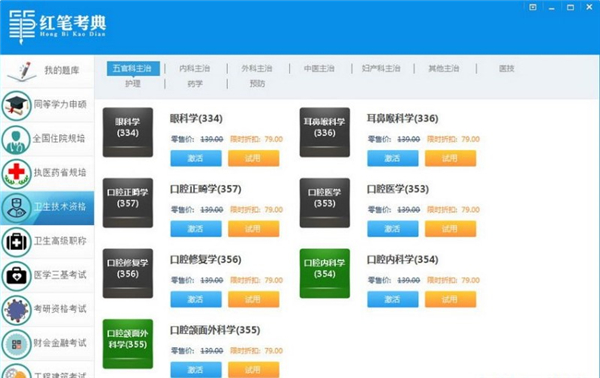The width and height of the screenshot is (600, 378).
Task: Open 全国住院规培 doctor icon
Action: pyautogui.click(x=16, y=140)
